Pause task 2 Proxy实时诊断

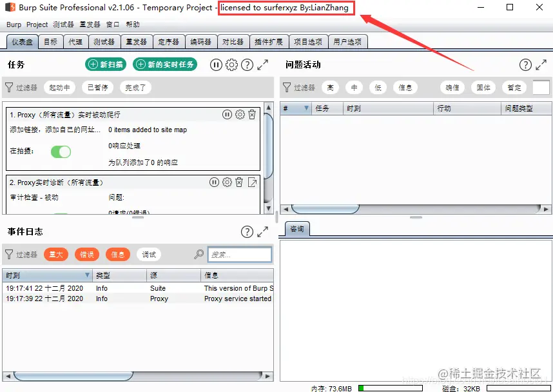(214, 182)
